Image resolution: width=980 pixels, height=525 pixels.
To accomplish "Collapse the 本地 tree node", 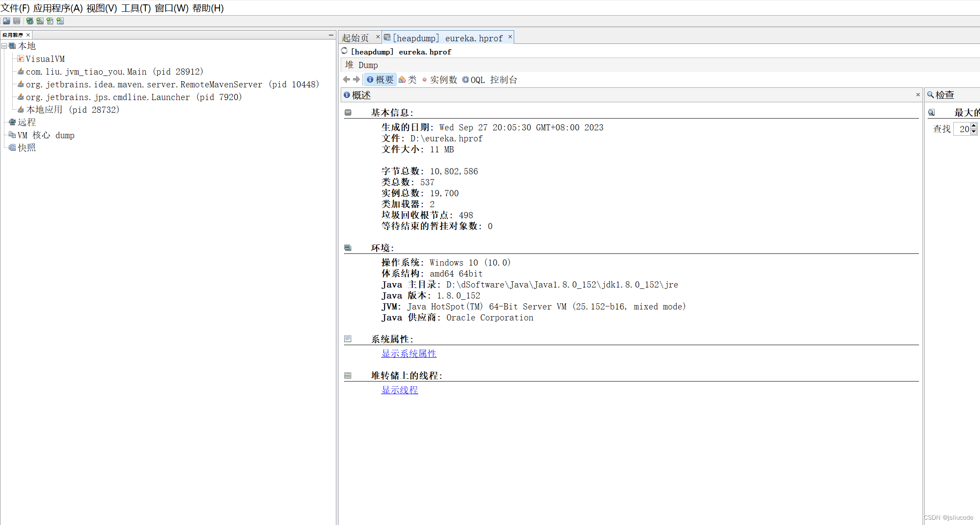I will point(4,46).
